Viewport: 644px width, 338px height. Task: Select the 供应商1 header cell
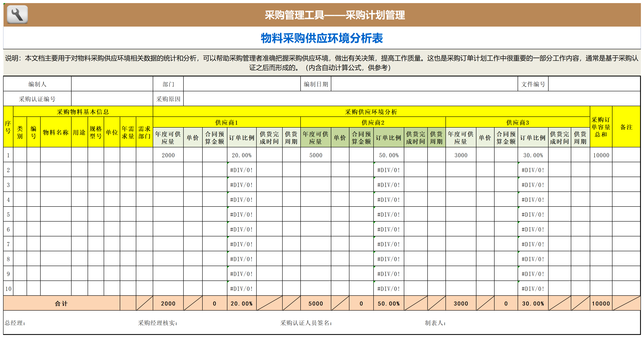pos(227,122)
